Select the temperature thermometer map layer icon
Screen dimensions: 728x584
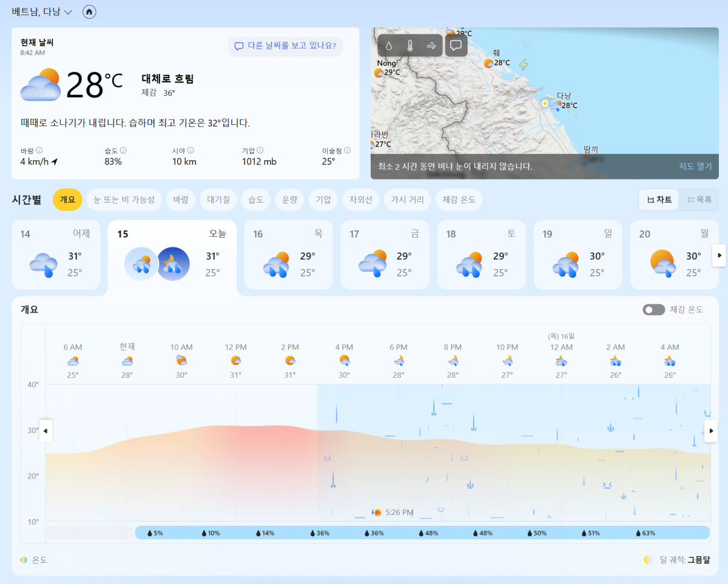[410, 45]
